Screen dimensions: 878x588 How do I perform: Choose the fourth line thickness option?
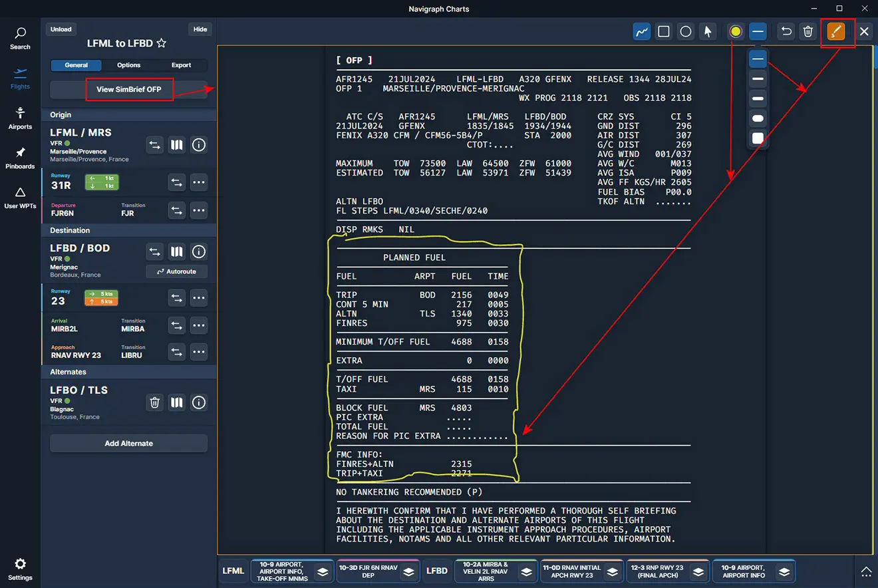point(758,118)
